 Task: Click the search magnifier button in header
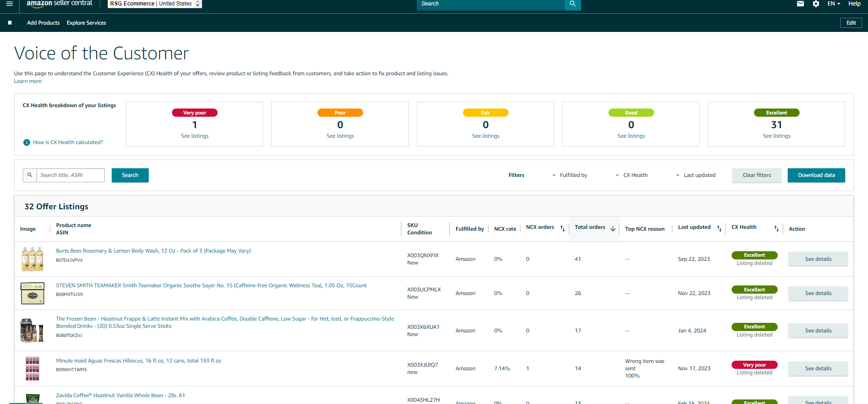(x=572, y=4)
